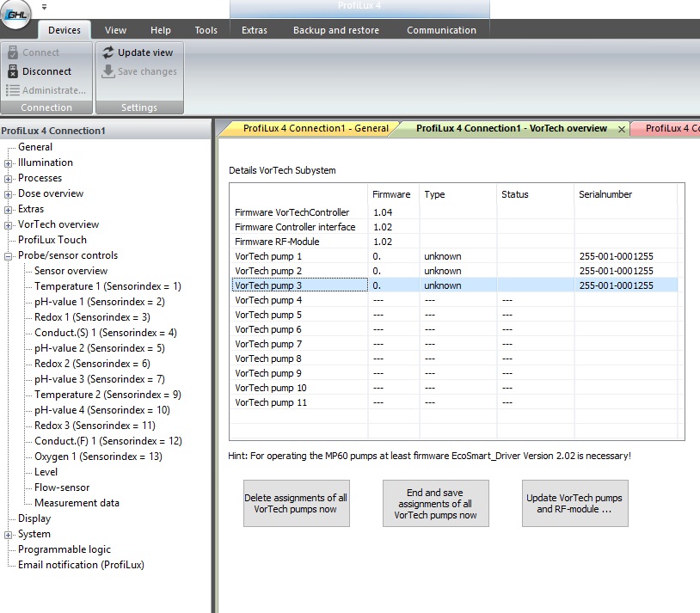Select Oxygen 1 (Sensorindex = 13)
Viewport: 700px width, 613px height.
(99, 457)
